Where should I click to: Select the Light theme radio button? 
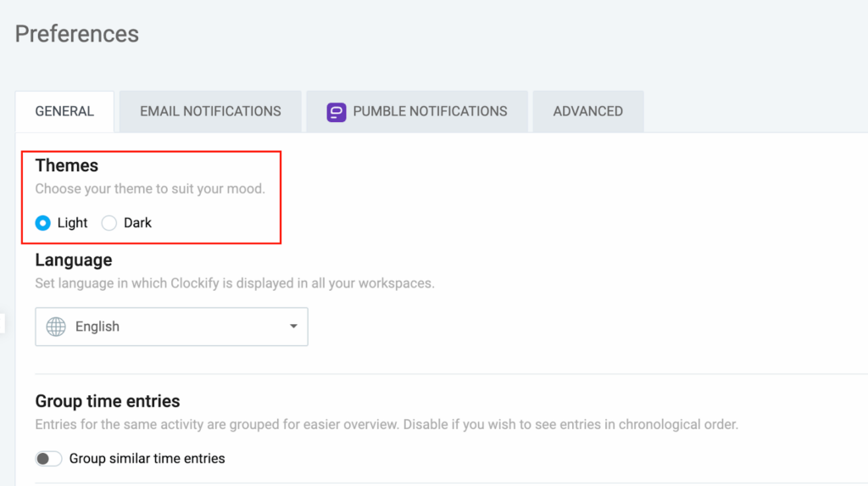(x=42, y=223)
